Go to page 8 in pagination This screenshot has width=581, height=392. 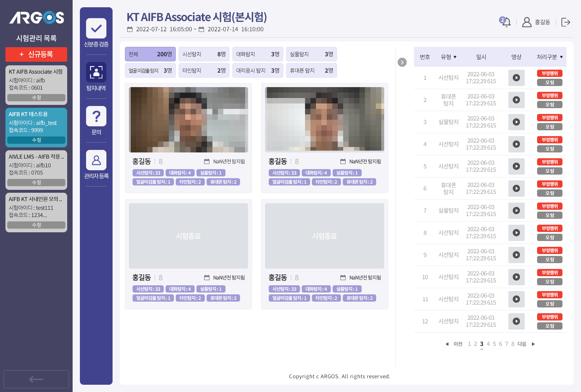tap(513, 344)
